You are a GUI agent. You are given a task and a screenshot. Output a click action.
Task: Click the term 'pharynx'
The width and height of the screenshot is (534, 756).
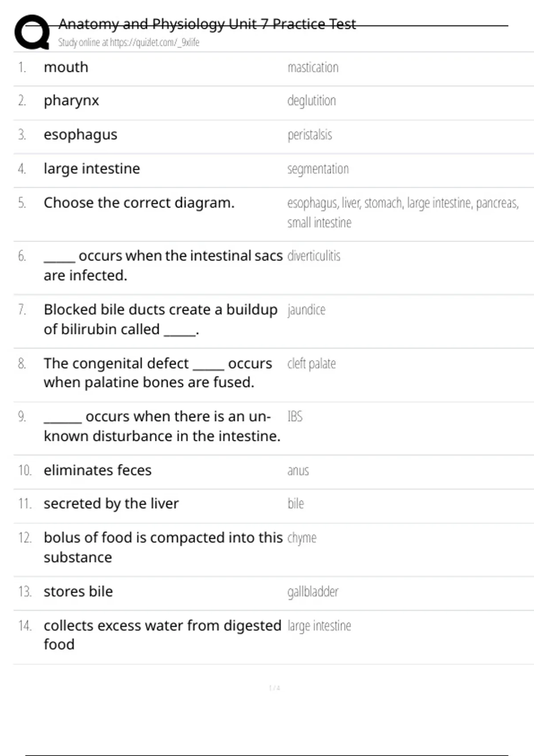(71, 101)
